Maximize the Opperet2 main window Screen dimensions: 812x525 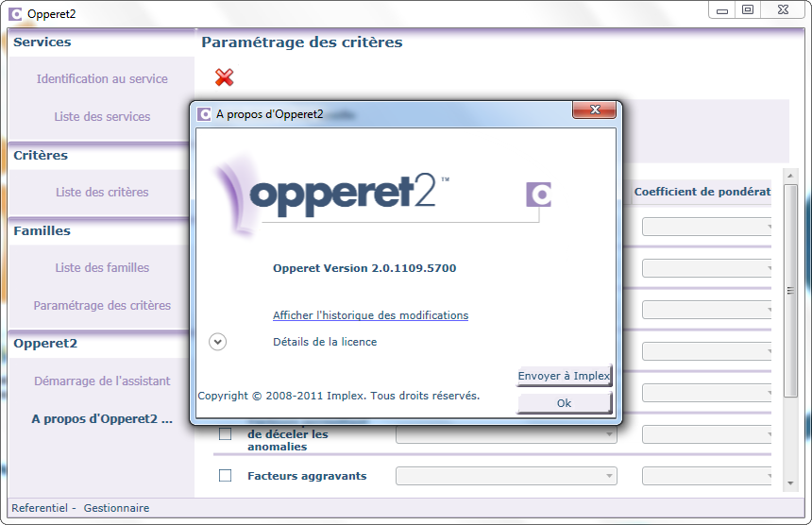[748, 9]
